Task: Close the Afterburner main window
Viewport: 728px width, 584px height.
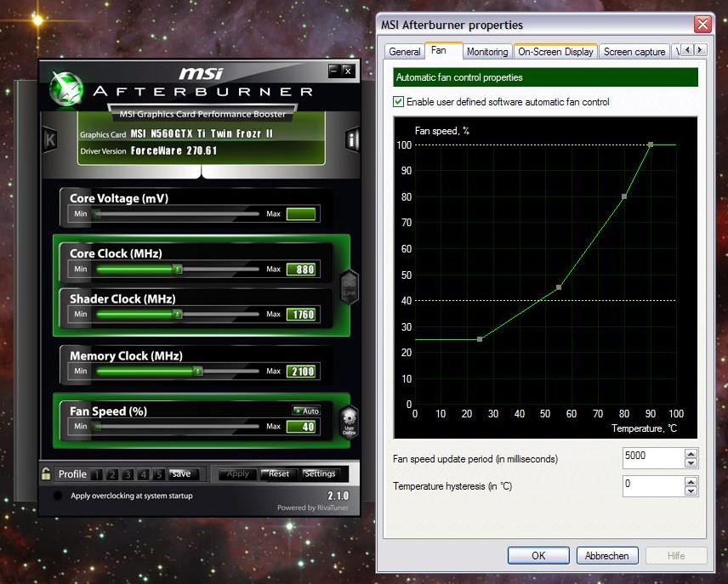Action: pos(348,71)
